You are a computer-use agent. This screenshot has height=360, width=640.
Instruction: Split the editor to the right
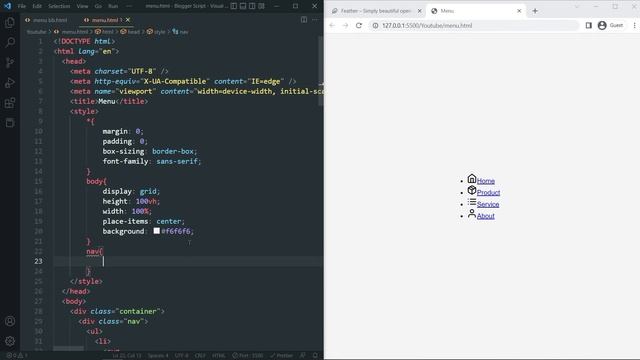coord(304,20)
